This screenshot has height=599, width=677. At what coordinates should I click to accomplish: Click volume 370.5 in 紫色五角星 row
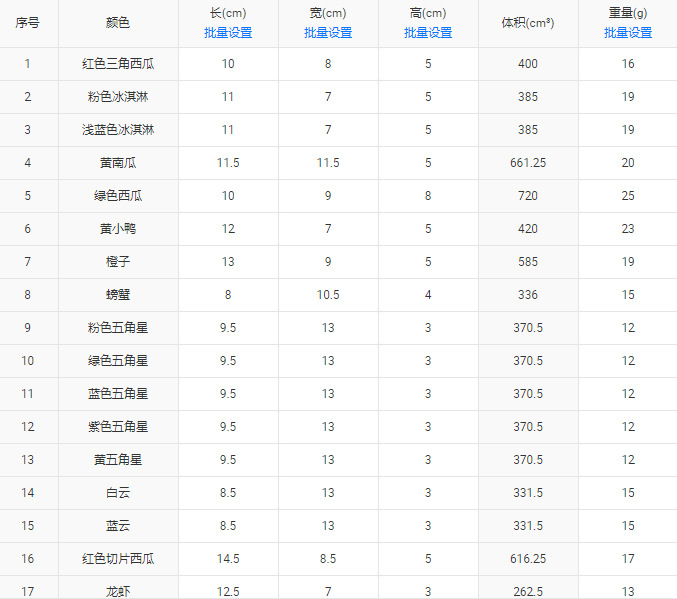(x=528, y=427)
